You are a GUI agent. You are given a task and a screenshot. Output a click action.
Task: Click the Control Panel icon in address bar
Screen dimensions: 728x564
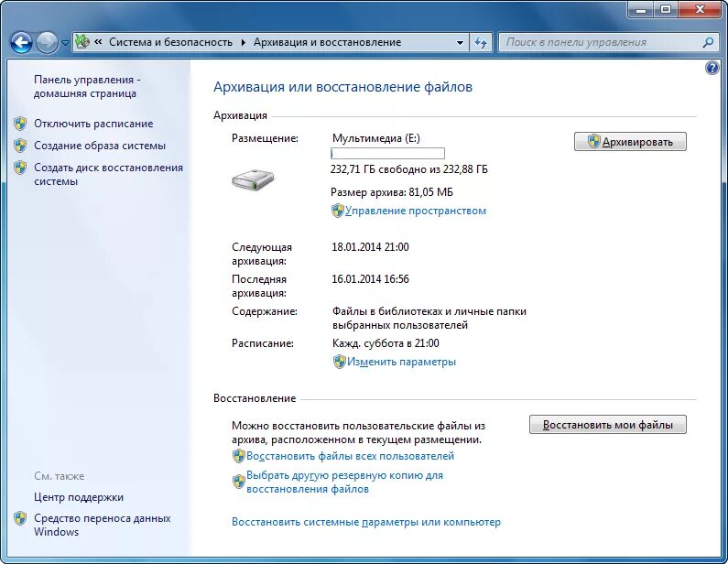82,42
